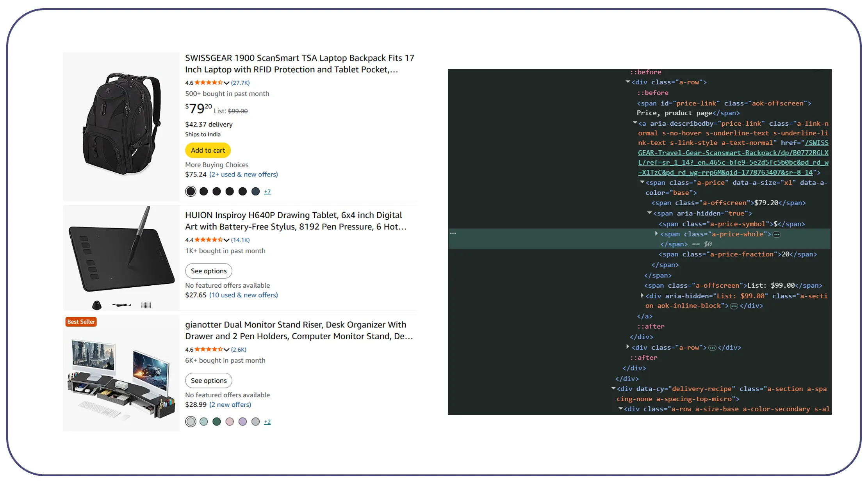Click the ellipsis badge in a-price-whole span
The height and width of the screenshot is (484, 868).
777,235
